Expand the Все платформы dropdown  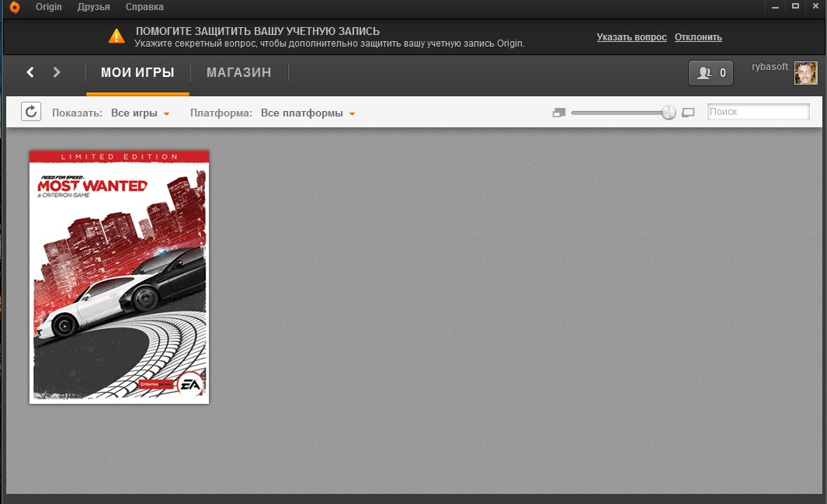(308, 113)
